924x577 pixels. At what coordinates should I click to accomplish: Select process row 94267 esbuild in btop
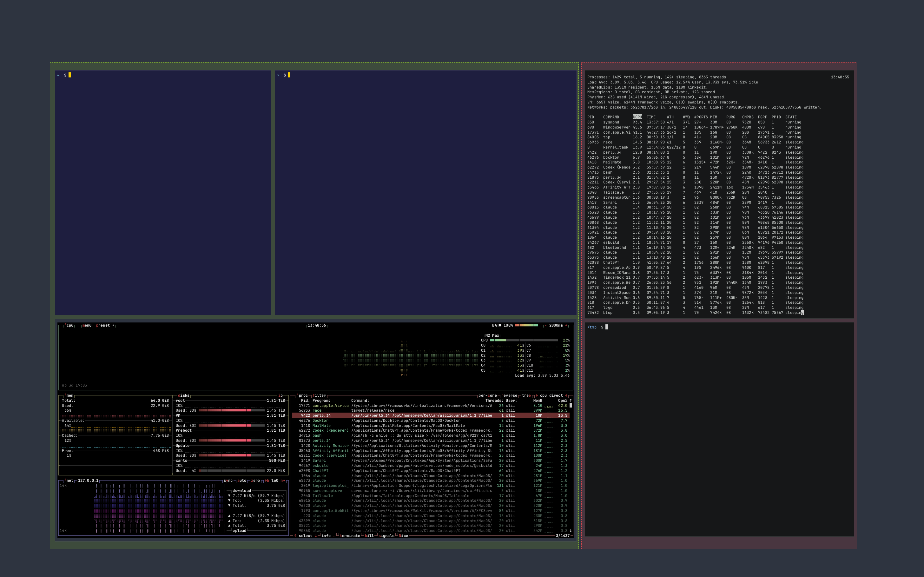click(x=430, y=466)
